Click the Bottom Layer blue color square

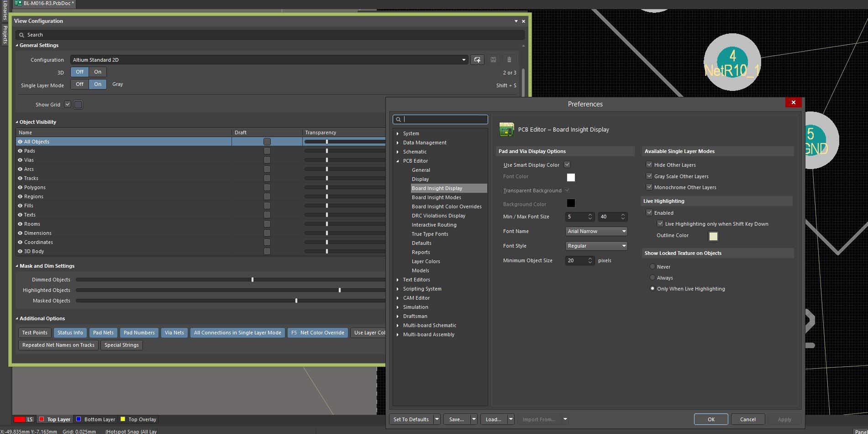click(79, 419)
